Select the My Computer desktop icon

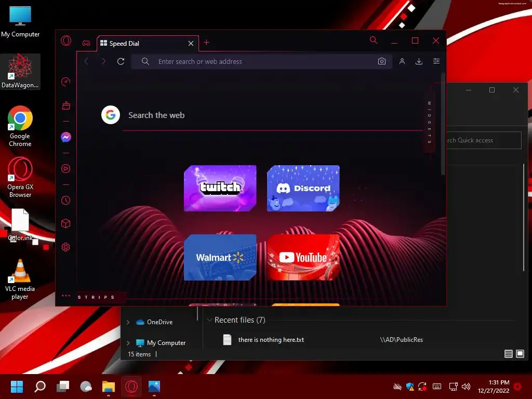tap(20, 21)
